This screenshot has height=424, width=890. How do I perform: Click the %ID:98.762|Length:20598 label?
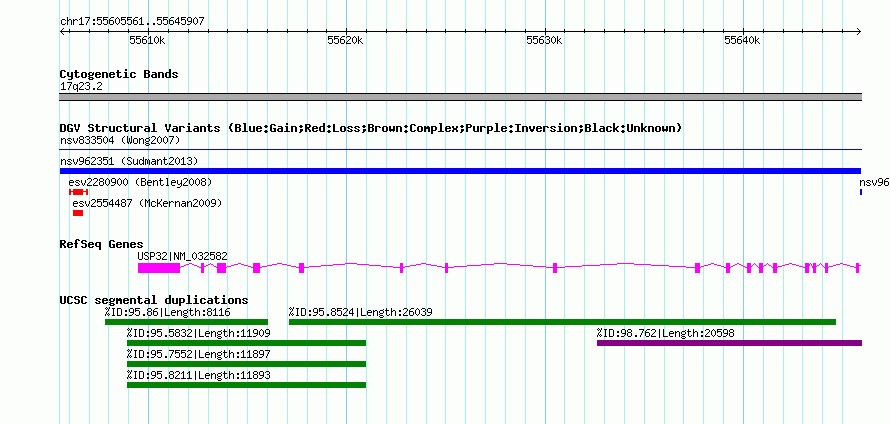pyautogui.click(x=665, y=333)
